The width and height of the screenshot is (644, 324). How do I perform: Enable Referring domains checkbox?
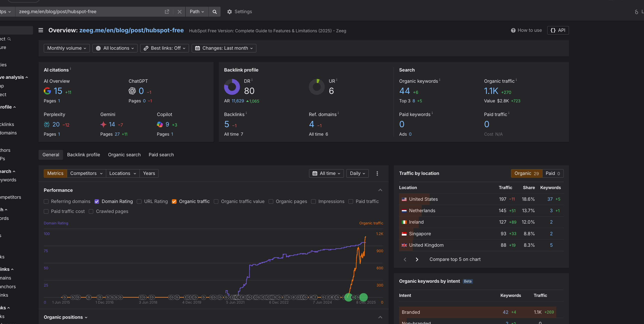tap(46, 201)
